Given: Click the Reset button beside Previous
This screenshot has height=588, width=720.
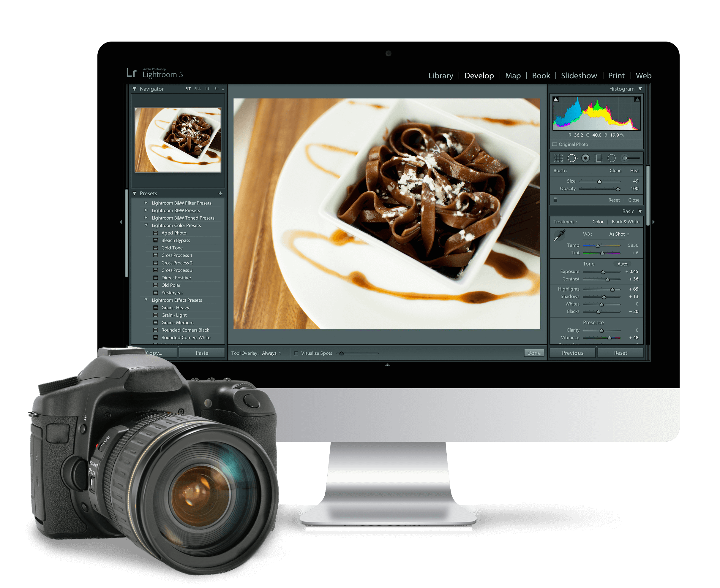Looking at the screenshot, I should point(620,353).
